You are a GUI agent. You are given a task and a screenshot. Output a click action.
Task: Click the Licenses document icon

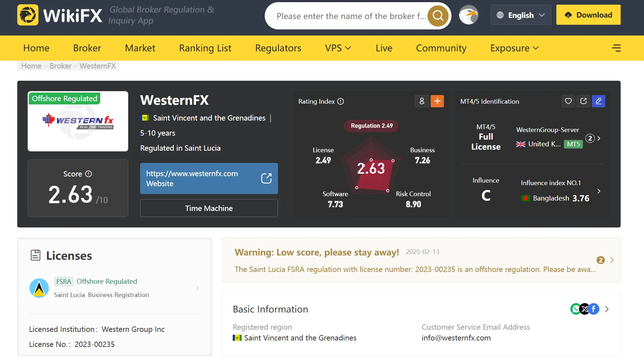coord(36,255)
